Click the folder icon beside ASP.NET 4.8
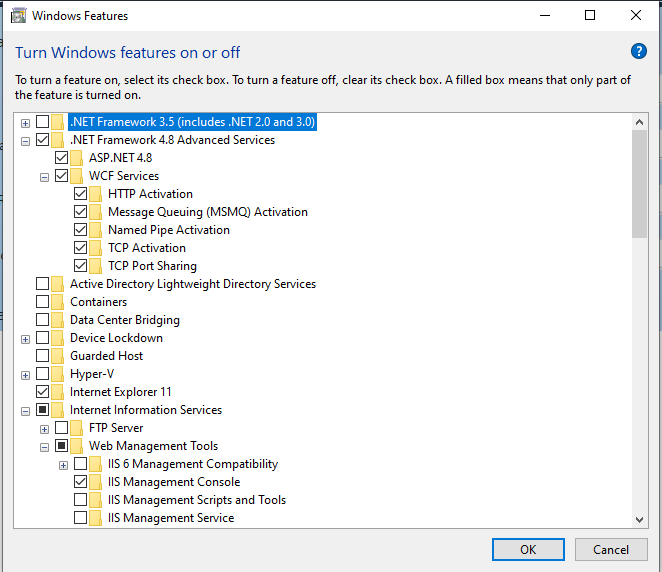The width and height of the screenshot is (662, 572). 77,158
